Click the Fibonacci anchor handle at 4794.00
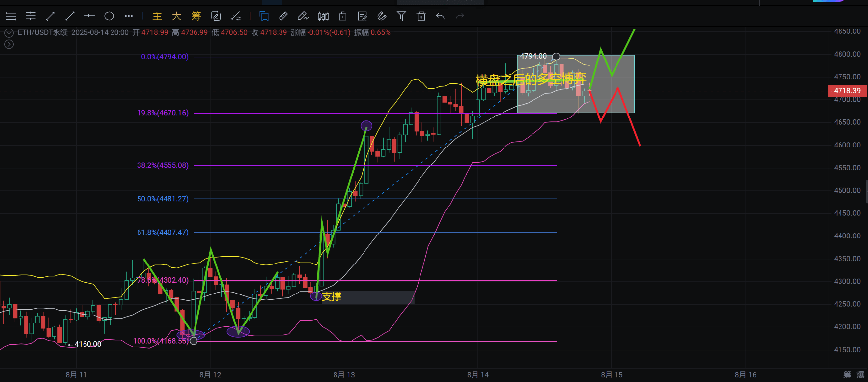The height and width of the screenshot is (382, 868). coord(556,57)
